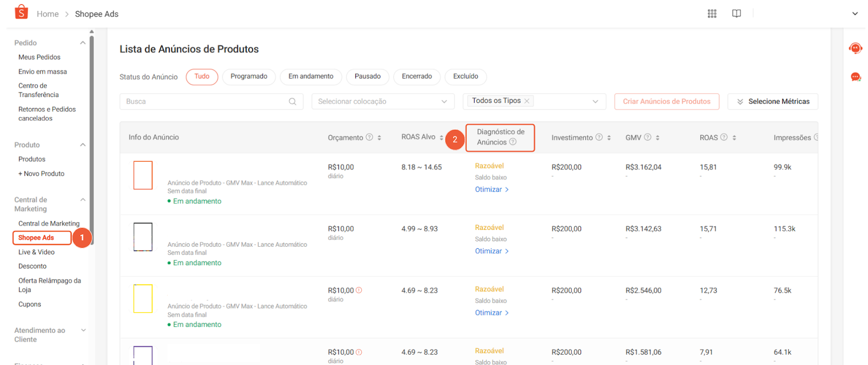Screen dimensions: 868x365
Task: Open the Todos os Tipos type dropdown
Action: click(x=534, y=101)
